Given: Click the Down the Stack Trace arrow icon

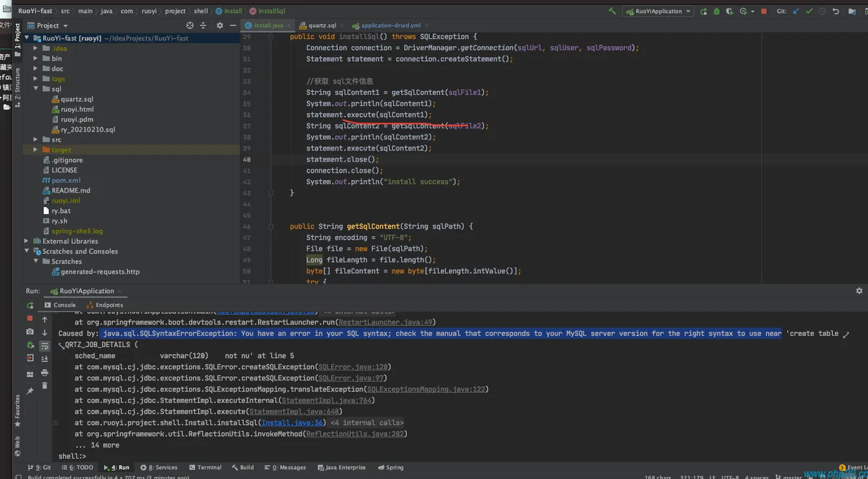Looking at the screenshot, I should tap(45, 333).
